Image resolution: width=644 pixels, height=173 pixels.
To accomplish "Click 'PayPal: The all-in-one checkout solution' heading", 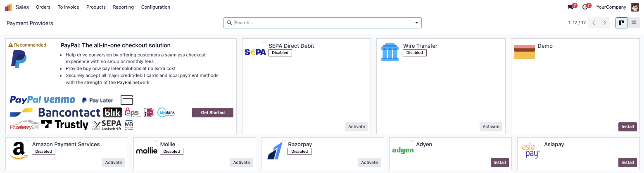I will 115,45.
